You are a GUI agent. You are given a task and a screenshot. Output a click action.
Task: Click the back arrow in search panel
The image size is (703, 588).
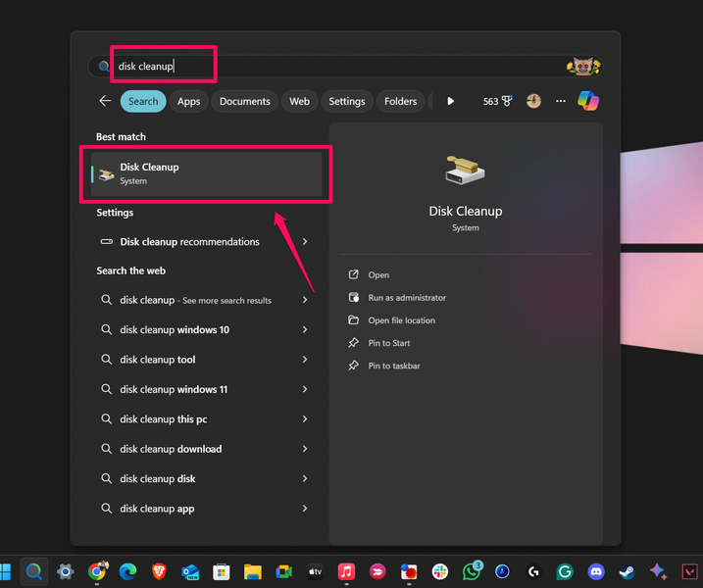[105, 101]
